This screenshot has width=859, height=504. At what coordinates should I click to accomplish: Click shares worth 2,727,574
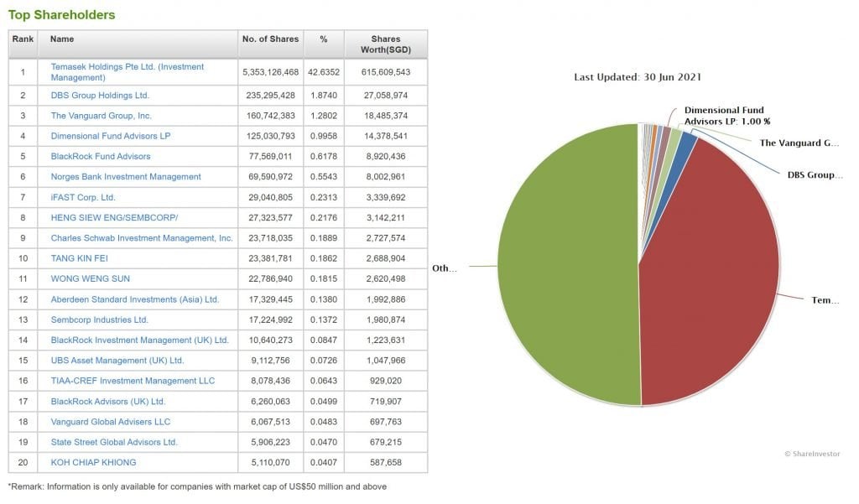[x=386, y=238]
